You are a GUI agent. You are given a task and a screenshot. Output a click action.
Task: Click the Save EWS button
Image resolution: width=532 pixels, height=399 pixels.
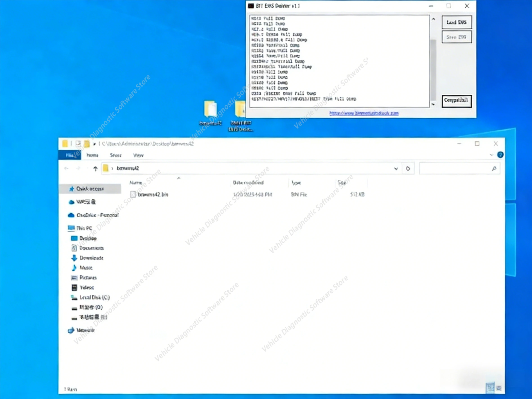coord(456,37)
